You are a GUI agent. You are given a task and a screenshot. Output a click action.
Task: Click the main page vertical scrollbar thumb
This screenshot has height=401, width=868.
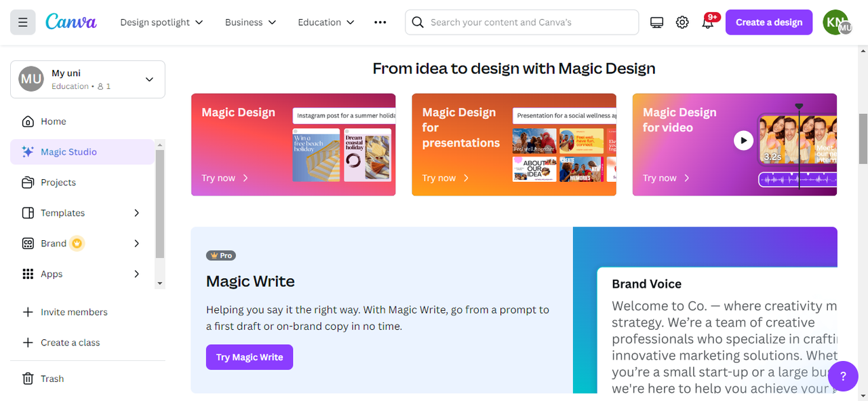pyautogui.click(x=863, y=138)
